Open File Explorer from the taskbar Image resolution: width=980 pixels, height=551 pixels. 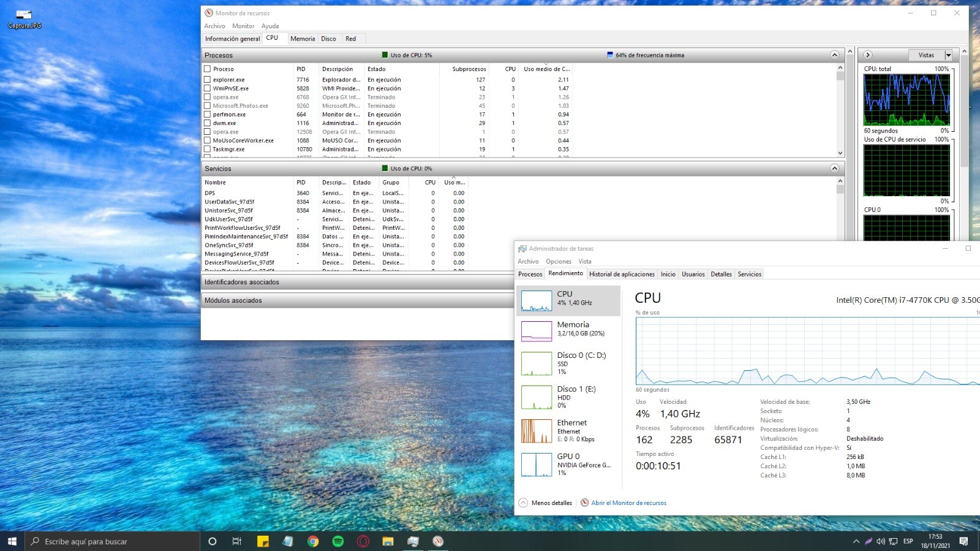tap(388, 541)
